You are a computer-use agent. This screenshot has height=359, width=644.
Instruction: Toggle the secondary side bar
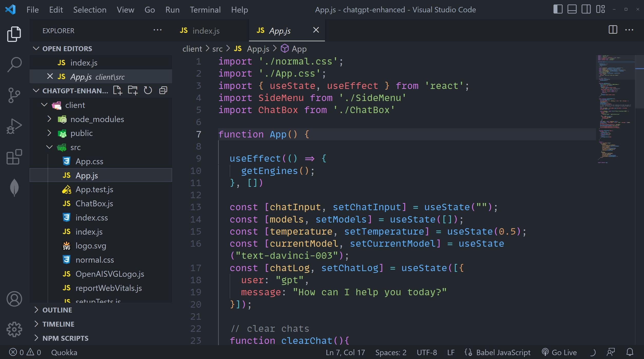[586, 10]
